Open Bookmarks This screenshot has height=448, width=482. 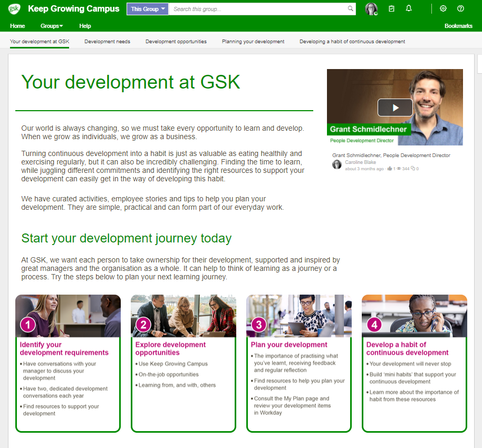[x=458, y=26]
